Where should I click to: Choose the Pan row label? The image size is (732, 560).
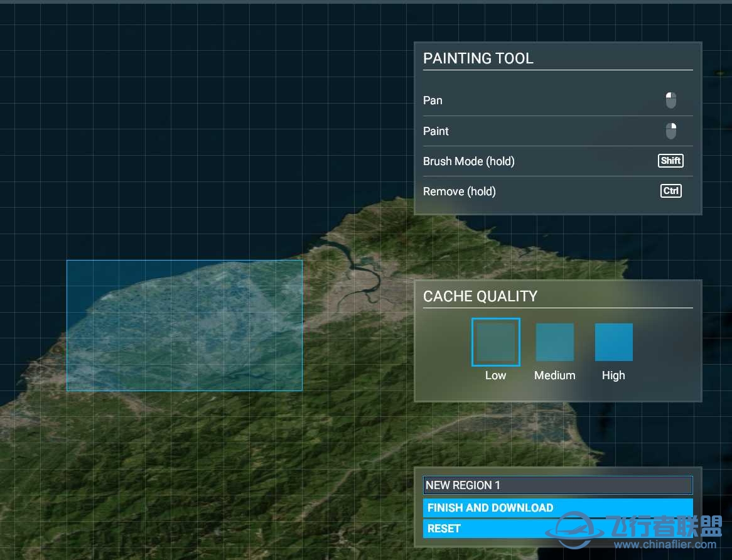[x=433, y=100]
